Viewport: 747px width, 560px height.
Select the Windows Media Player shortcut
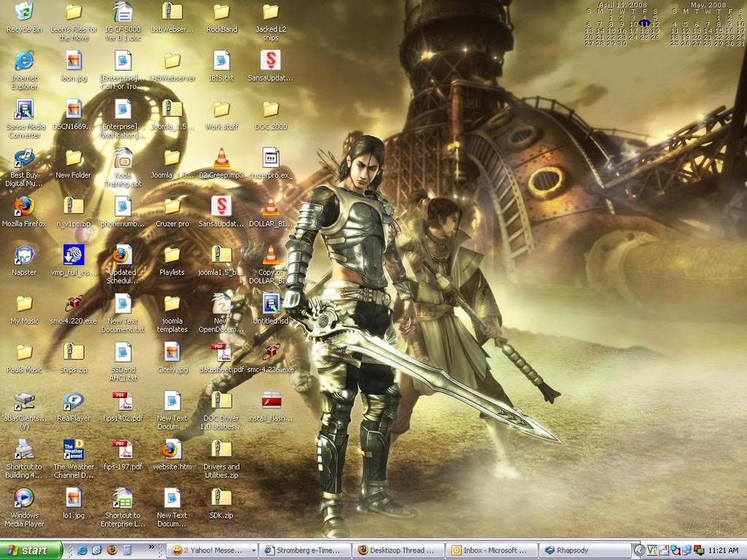(x=24, y=507)
